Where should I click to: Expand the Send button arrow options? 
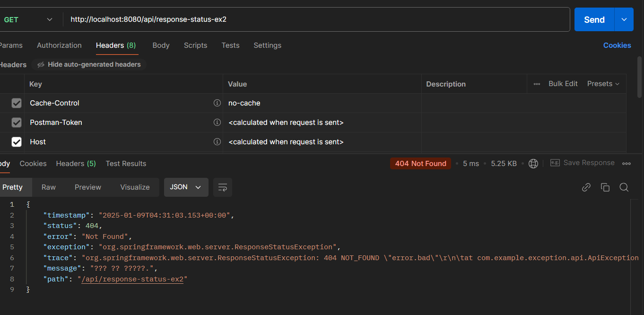pos(624,19)
